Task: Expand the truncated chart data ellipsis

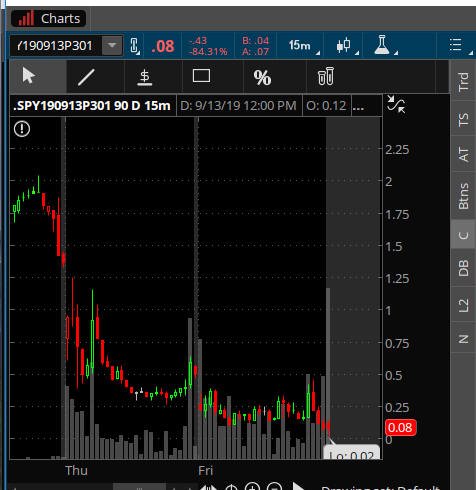Action: pos(358,106)
